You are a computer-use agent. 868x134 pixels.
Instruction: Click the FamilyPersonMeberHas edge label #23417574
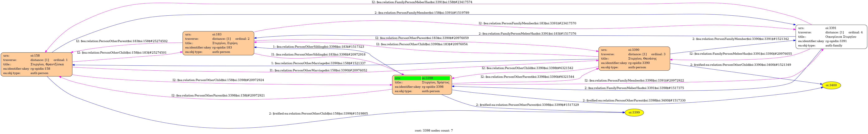pyautogui.click(x=422, y=2)
